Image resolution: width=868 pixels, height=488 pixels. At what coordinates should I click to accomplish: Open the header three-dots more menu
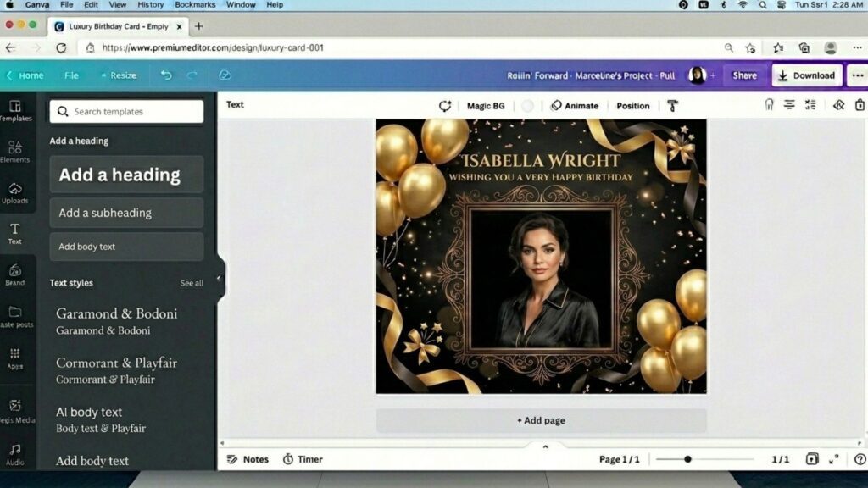point(858,75)
